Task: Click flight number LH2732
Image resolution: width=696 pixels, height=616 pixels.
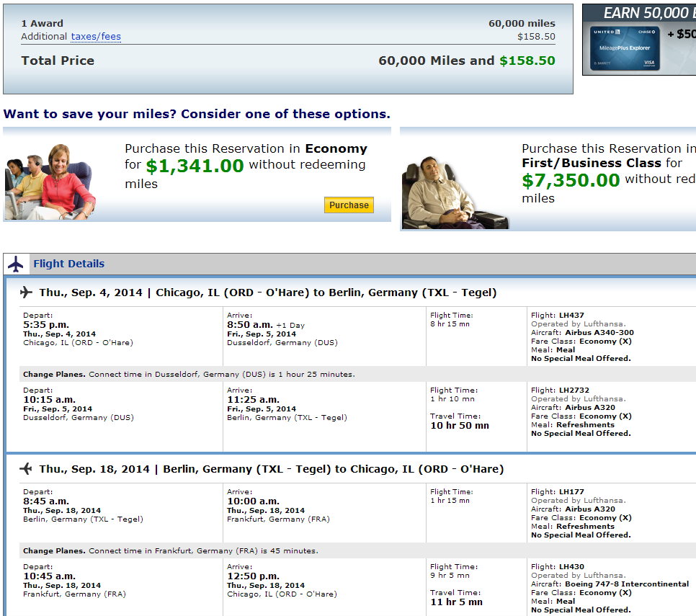Action: click(574, 390)
